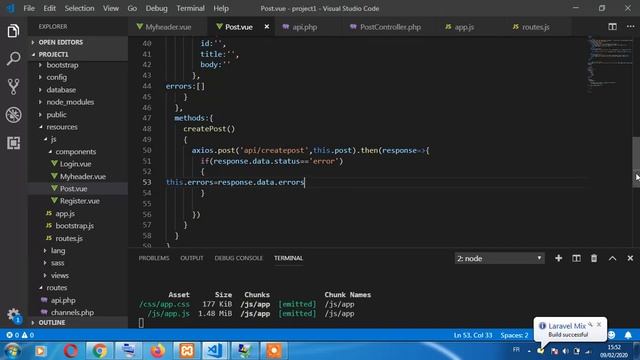Launch Google Chrome from the taskbar
Image resolution: width=640 pixels, height=360 pixels.
[x=99, y=351]
